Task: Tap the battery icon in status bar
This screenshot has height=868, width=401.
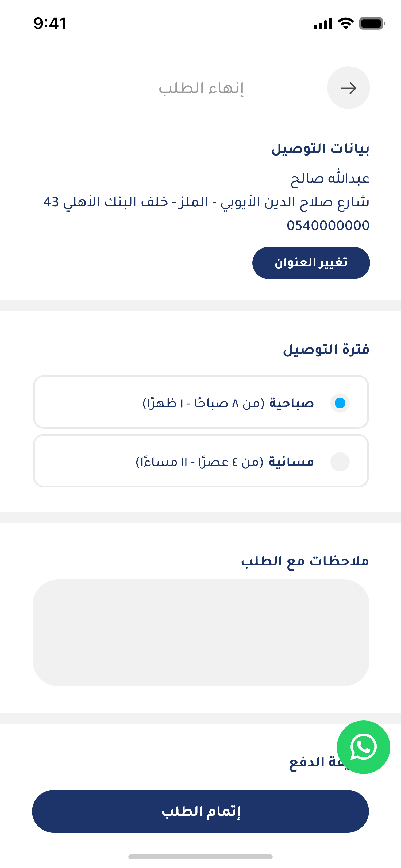Action: 372,24
